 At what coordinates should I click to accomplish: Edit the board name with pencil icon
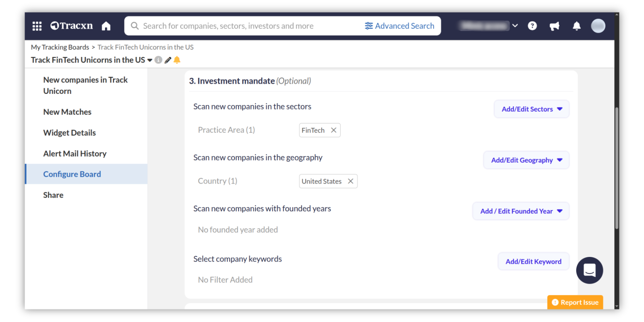click(168, 60)
